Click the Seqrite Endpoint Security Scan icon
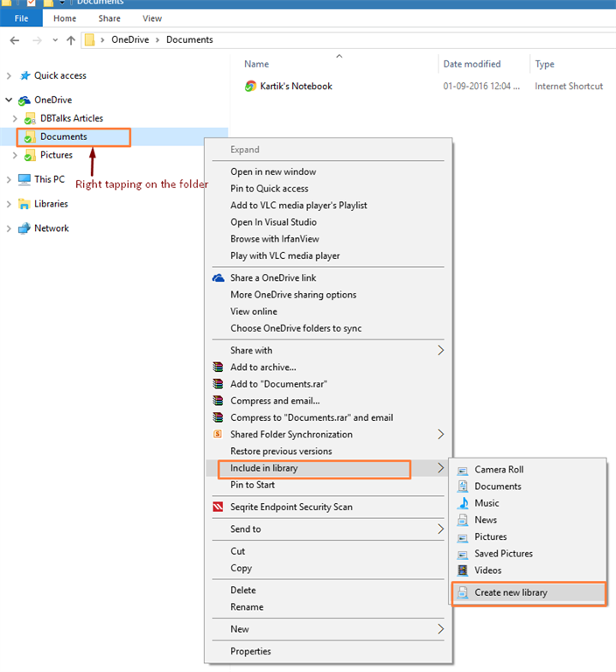The image size is (616, 672). coord(219,507)
